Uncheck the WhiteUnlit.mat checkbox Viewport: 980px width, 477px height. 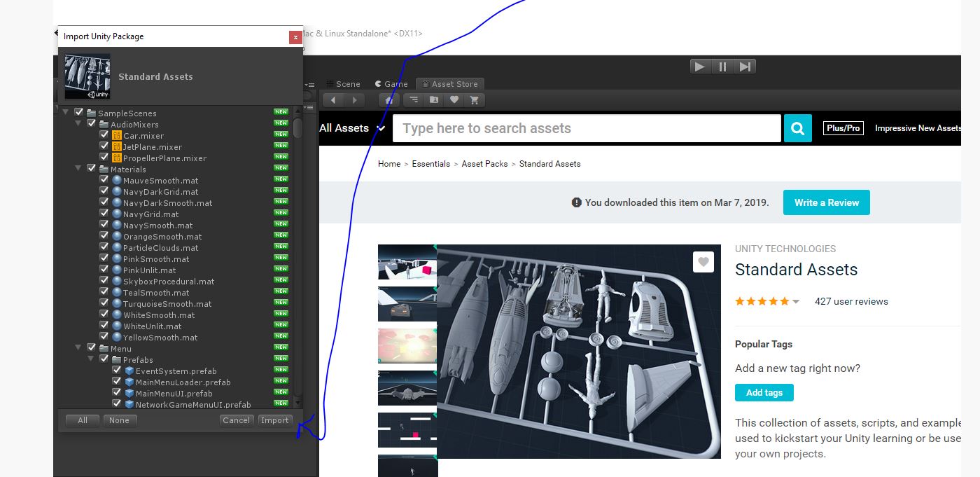(x=104, y=326)
